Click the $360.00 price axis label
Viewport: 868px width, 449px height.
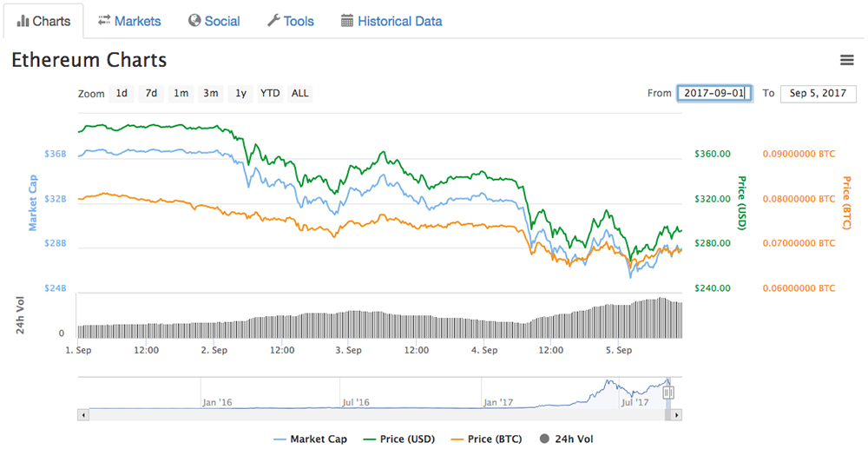coord(713,154)
